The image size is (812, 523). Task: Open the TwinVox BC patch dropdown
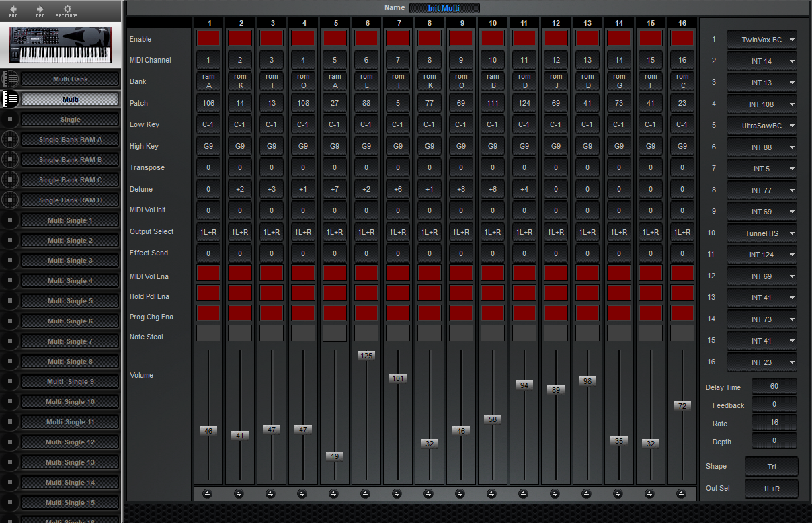762,40
